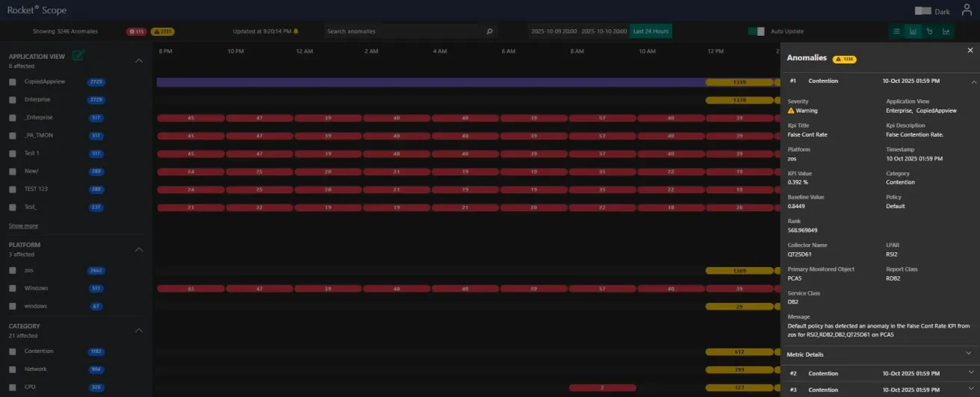980x397 pixels.
Task: Click the 'Showing 3246 Anomalies' text
Action: 66,31
